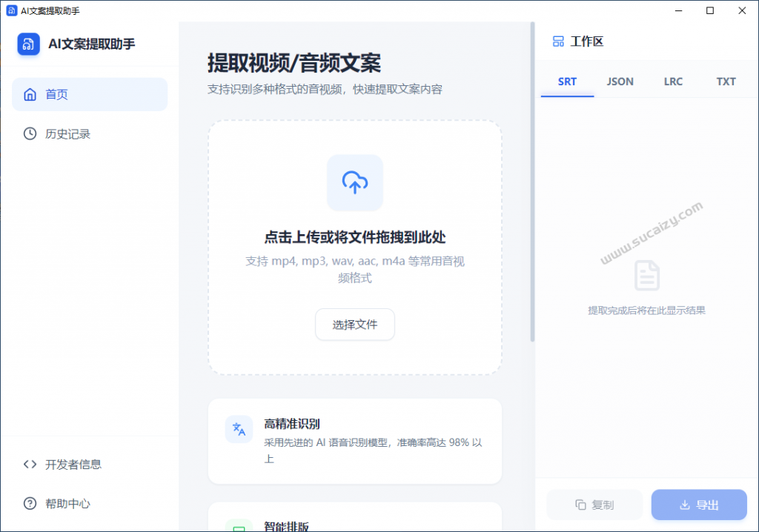Image resolution: width=759 pixels, height=532 pixels.
Task: Click the 导出 button
Action: (699, 505)
